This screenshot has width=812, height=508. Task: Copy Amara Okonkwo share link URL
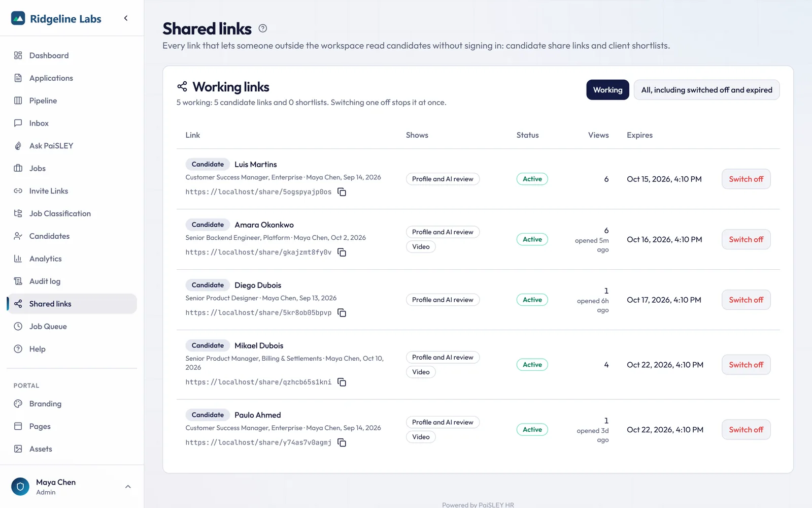342,252
